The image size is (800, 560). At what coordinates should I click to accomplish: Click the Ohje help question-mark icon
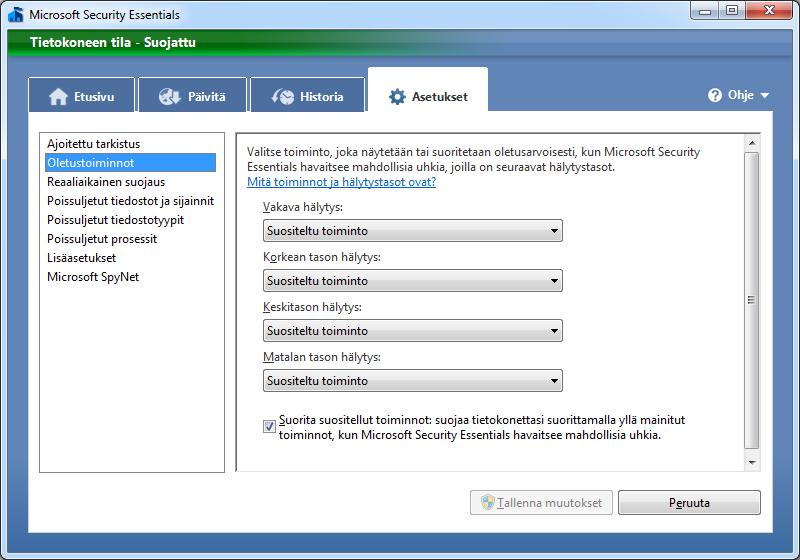715,95
